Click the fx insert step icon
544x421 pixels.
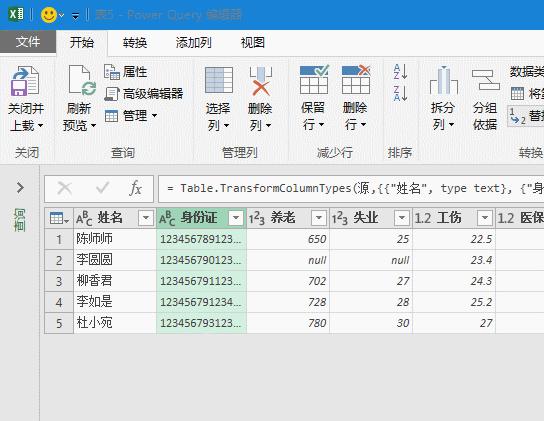[x=135, y=188]
